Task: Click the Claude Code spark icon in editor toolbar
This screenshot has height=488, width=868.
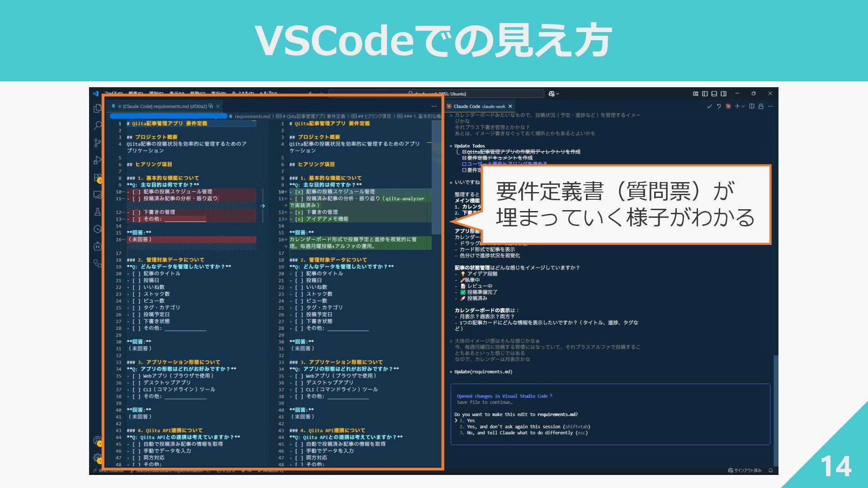Action: pyautogui.click(x=728, y=106)
